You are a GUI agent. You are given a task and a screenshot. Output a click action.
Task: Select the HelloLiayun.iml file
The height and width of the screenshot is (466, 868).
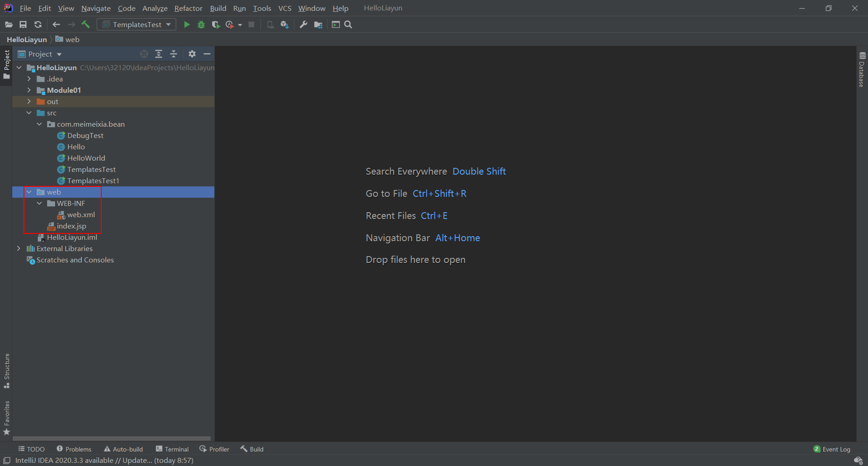click(71, 237)
